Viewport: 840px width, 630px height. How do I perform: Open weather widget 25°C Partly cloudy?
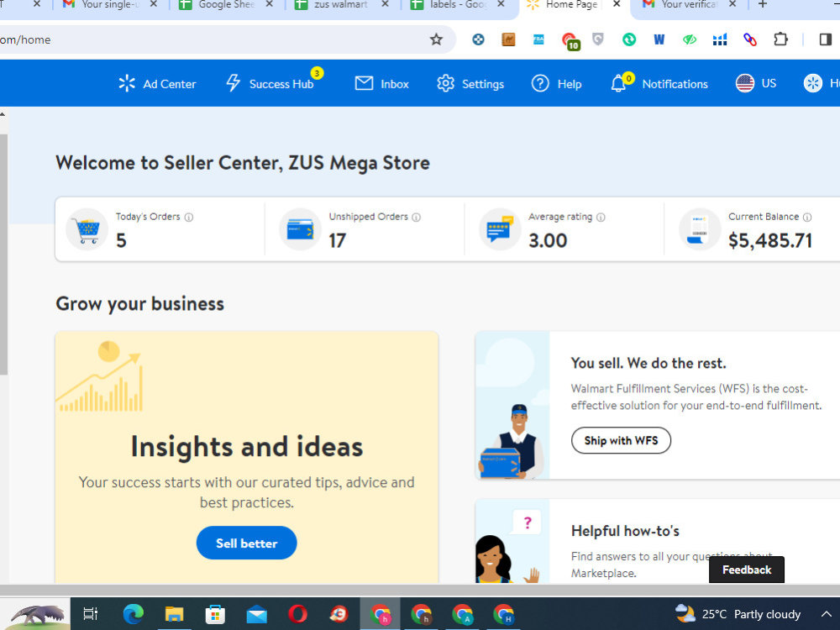[738, 614]
